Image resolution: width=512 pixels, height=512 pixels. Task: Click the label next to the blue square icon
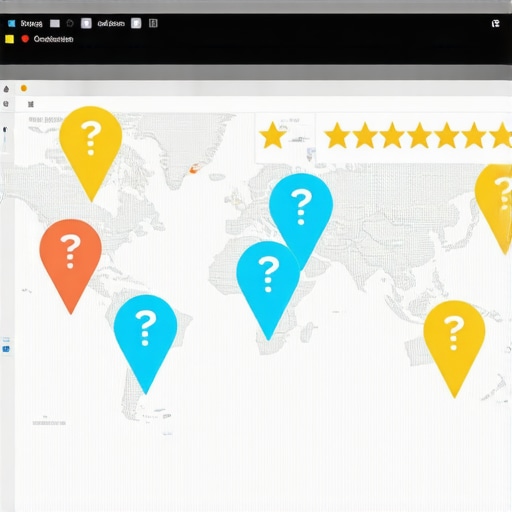31,23
